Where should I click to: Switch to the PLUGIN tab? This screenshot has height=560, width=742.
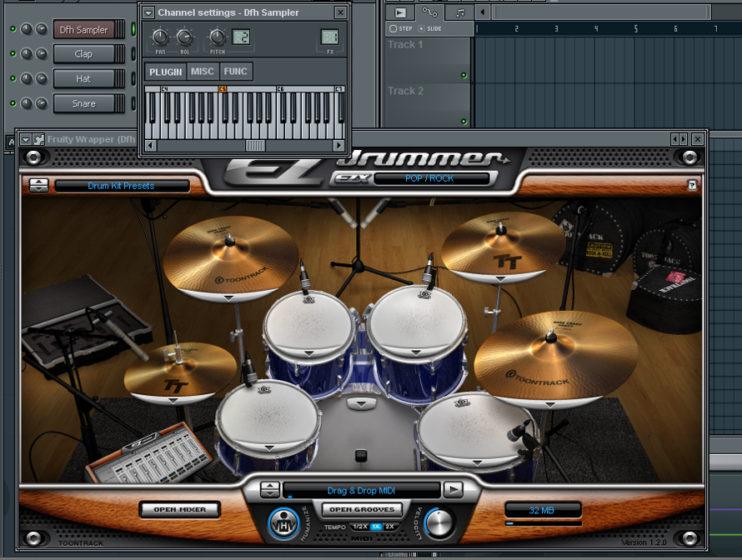click(166, 72)
